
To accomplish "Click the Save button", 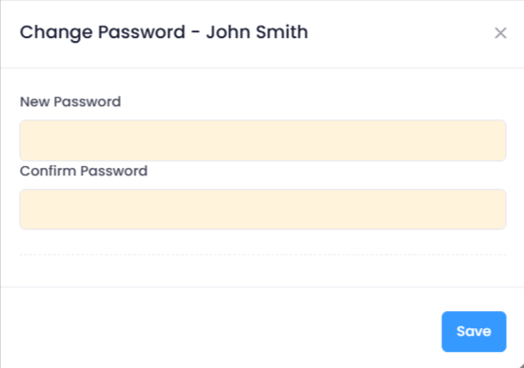I will 474,331.
